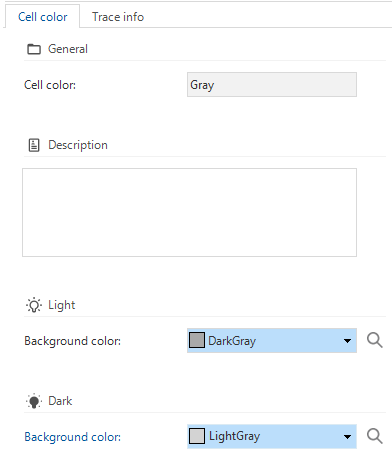
Task: Click the Description document icon
Action: 34,145
